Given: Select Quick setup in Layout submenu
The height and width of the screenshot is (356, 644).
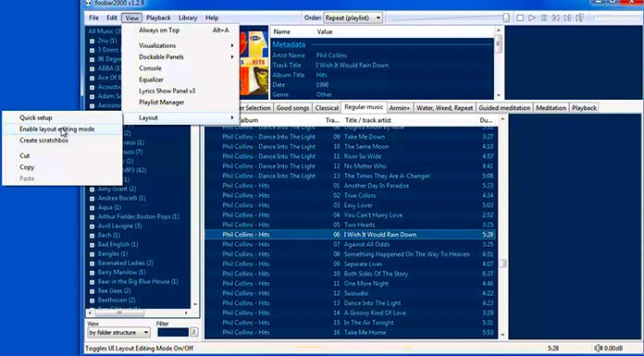Looking at the screenshot, I should [62, 117].
